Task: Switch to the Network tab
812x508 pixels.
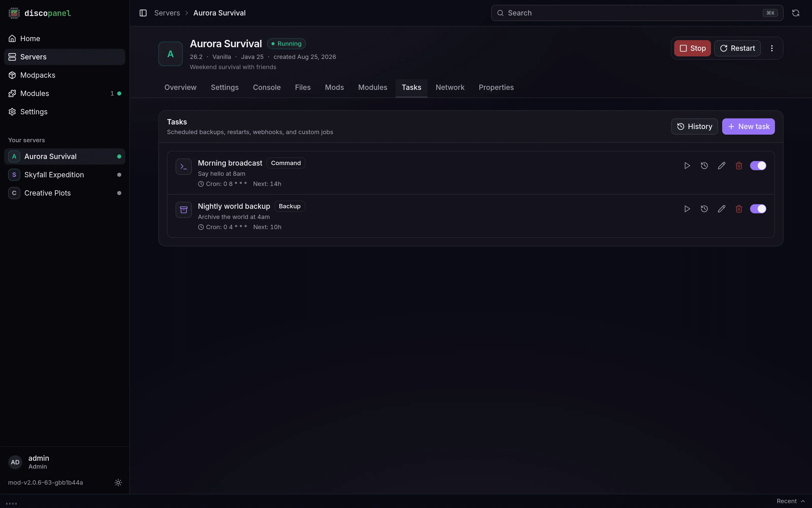Action: 450,87
